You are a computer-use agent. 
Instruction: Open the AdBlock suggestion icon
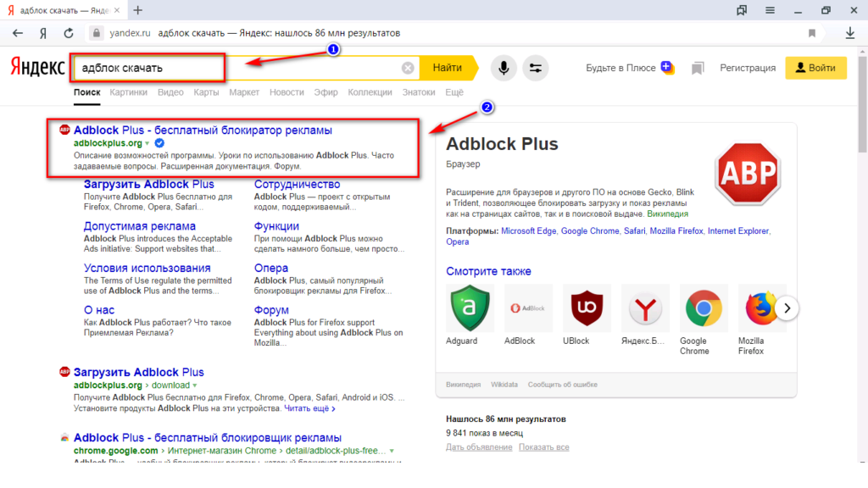pyautogui.click(x=528, y=308)
